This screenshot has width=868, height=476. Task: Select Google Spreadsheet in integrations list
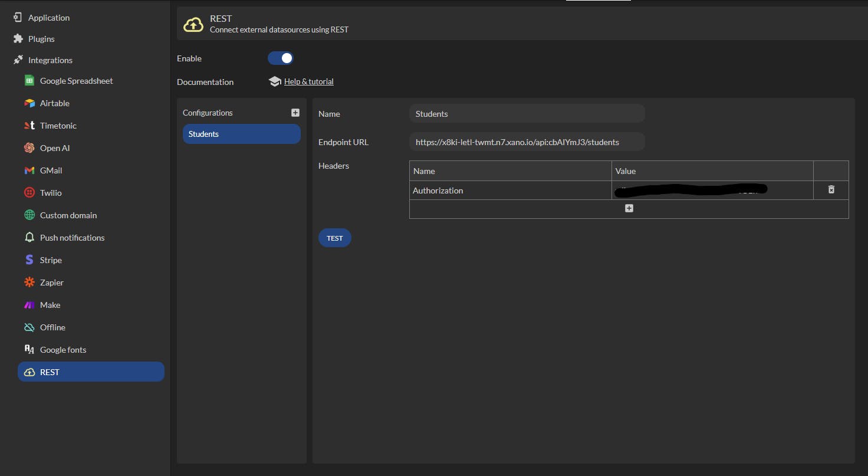[x=77, y=81]
